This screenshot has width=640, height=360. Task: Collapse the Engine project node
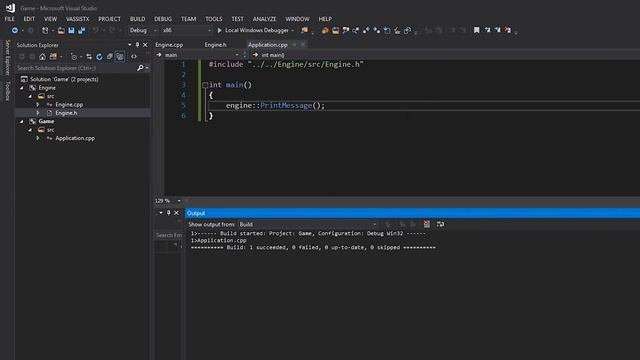22,88
